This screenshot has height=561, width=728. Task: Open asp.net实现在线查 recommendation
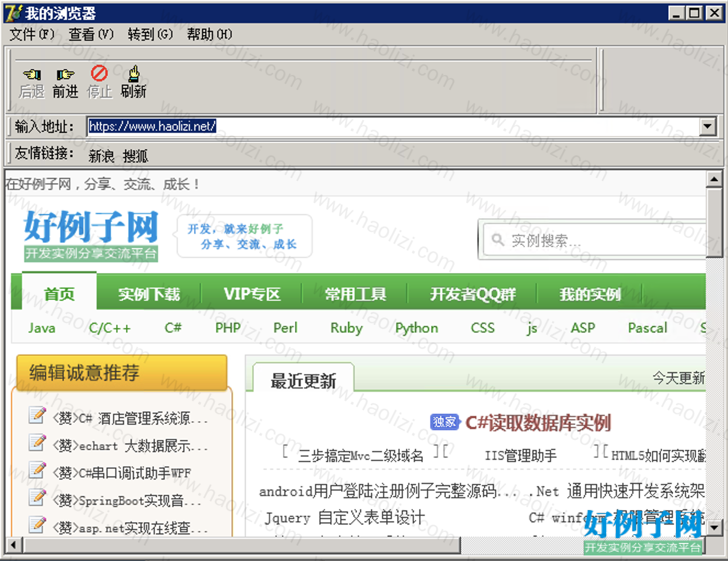coord(130,528)
